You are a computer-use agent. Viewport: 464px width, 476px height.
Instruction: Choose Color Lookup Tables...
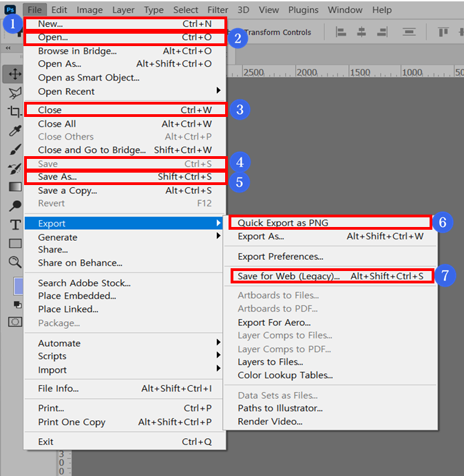click(x=330, y=375)
